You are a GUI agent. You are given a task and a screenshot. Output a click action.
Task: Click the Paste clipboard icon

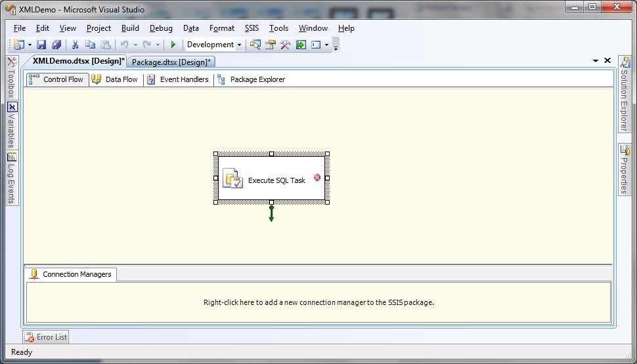(106, 45)
